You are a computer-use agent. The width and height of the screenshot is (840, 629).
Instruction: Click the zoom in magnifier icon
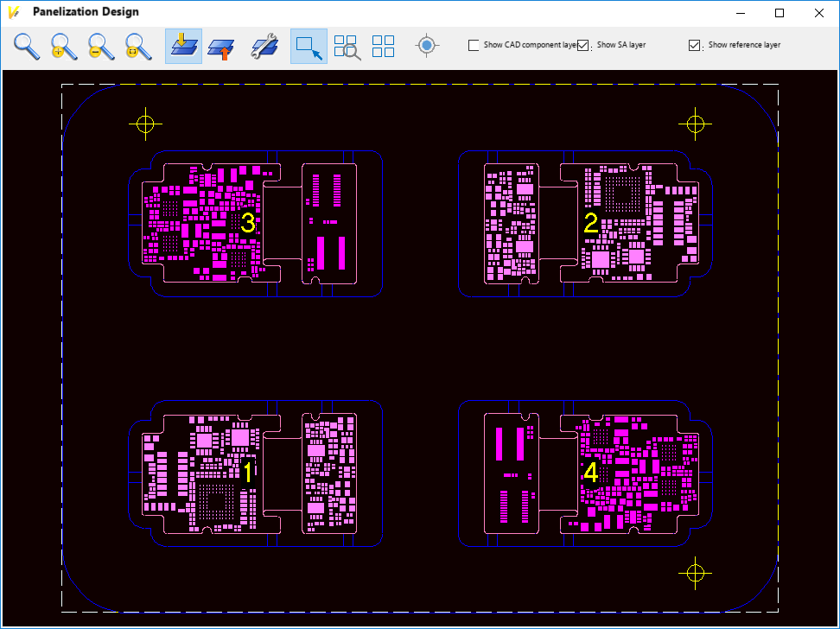(x=64, y=46)
